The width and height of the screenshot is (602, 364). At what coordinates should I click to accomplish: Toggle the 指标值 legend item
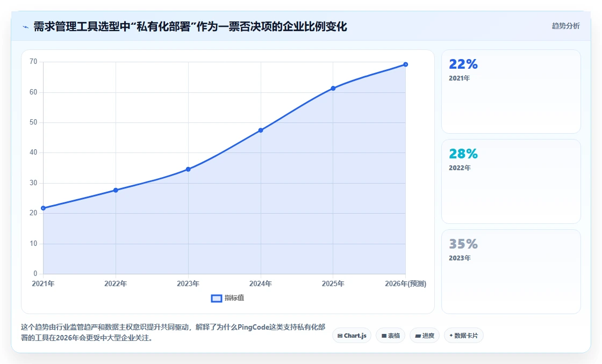228,298
